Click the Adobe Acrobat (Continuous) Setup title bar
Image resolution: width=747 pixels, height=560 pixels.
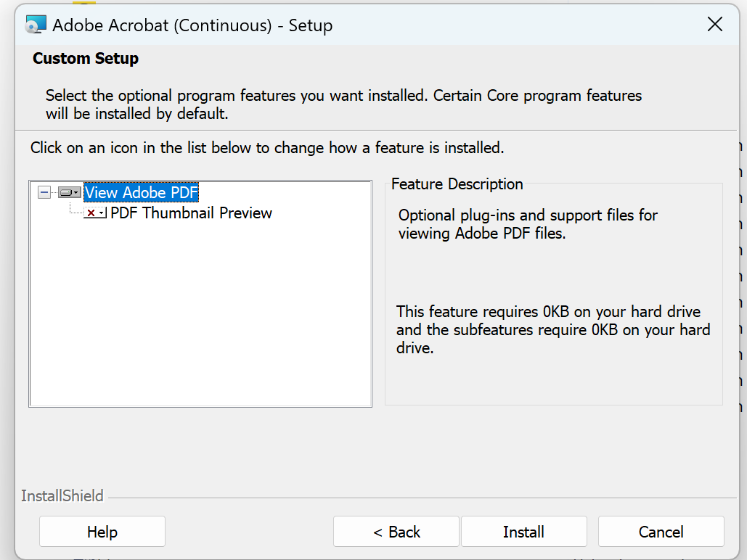pos(363,24)
